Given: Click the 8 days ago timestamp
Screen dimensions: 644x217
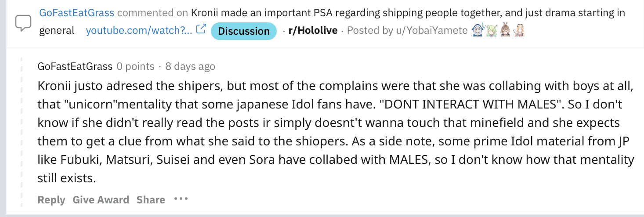Looking at the screenshot, I should (190, 66).
